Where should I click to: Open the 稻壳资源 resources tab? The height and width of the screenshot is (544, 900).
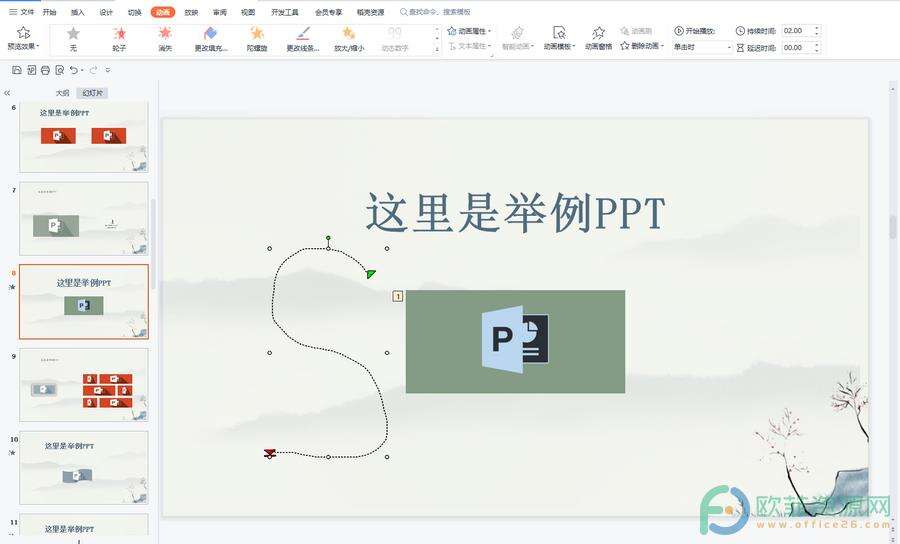(371, 12)
